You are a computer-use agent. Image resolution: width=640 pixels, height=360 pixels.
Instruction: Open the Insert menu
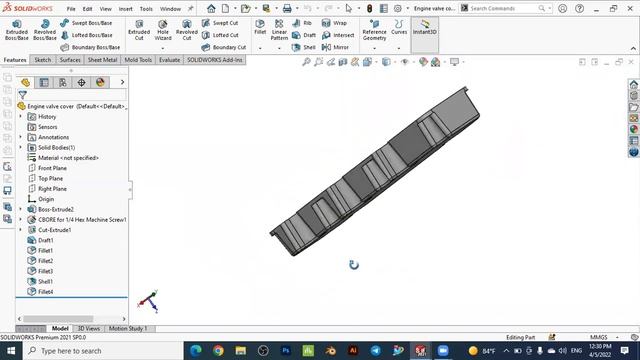pyautogui.click(x=126, y=9)
